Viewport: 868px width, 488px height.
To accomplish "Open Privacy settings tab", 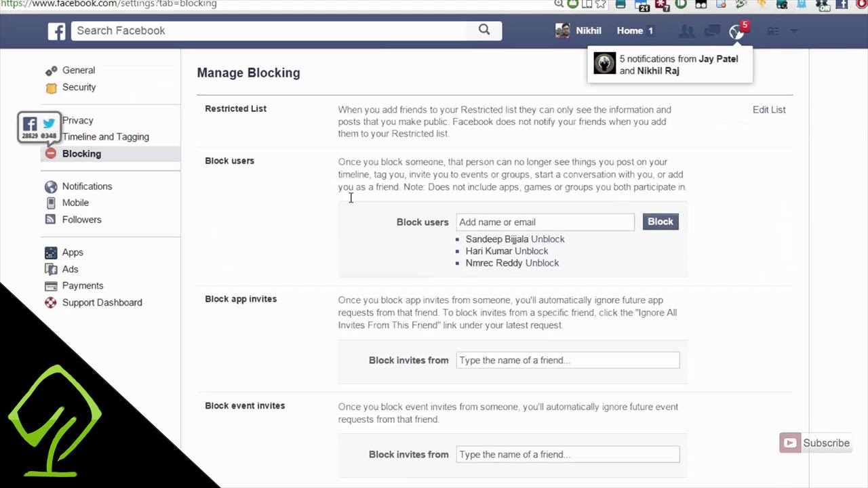I will tap(78, 121).
